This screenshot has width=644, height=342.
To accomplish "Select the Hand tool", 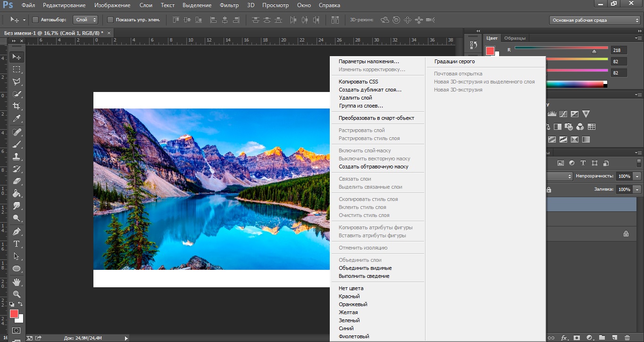I will (x=17, y=282).
